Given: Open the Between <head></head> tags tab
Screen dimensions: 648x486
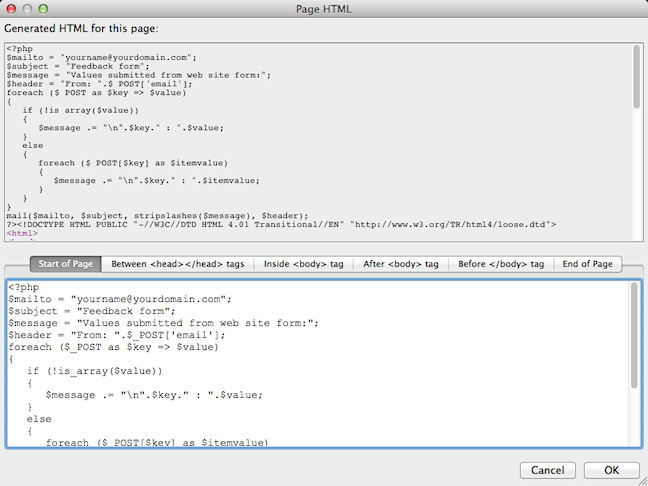Looking at the screenshot, I should point(178,264).
